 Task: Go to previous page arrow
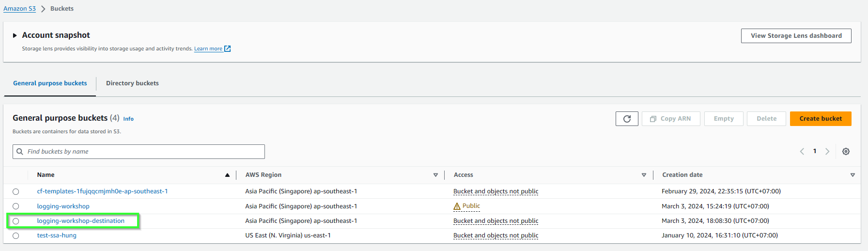(802, 152)
